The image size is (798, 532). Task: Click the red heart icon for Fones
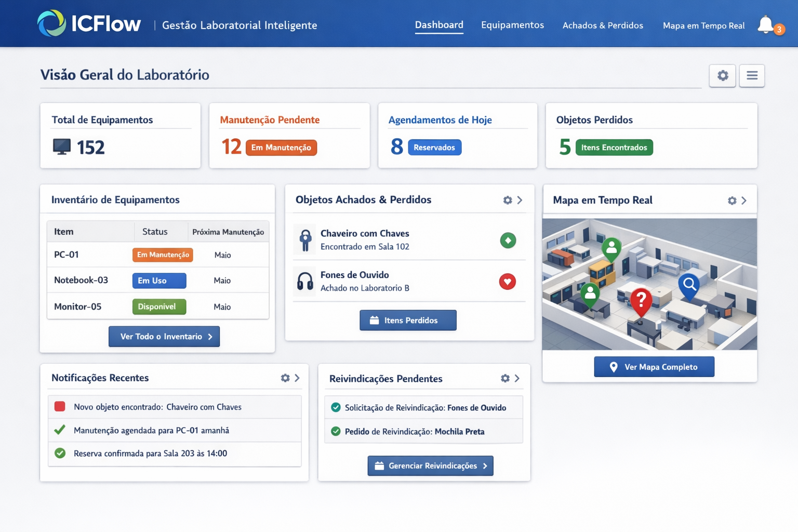pos(507,282)
